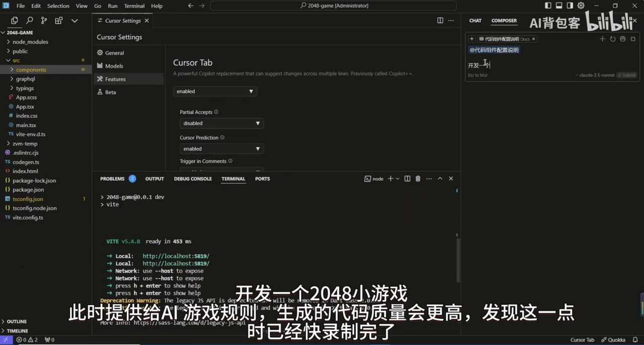Click composer history refresh icon
This screenshot has height=345, width=644.
coord(613,39)
